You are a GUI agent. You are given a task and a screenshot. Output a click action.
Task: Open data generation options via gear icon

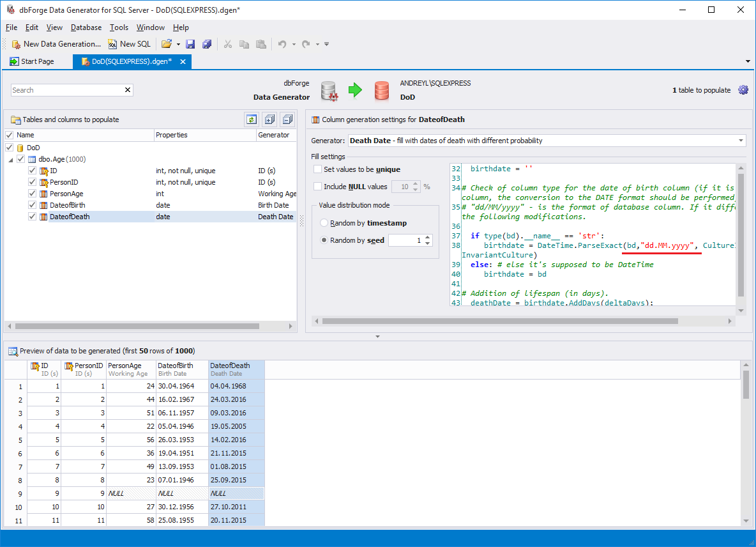pos(743,89)
